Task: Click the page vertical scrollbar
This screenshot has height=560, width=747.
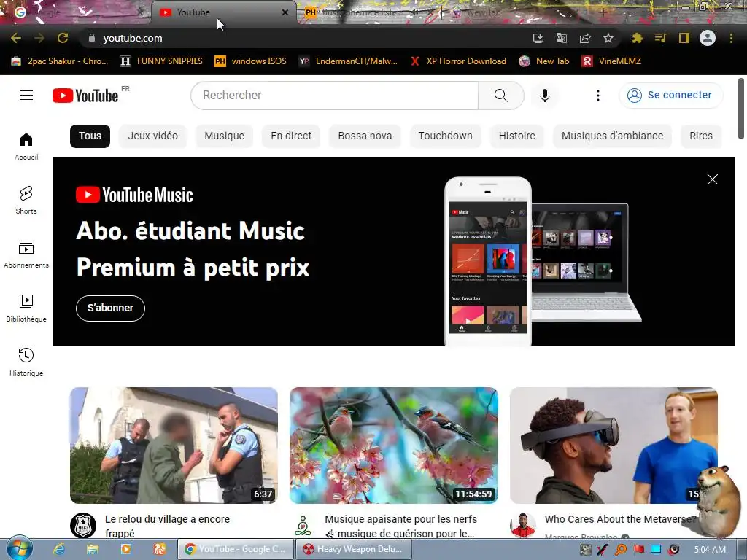Action: pos(741,109)
